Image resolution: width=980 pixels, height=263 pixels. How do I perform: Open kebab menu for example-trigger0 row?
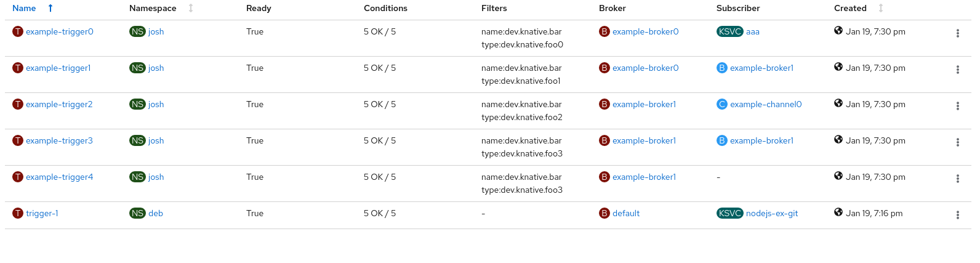(957, 33)
